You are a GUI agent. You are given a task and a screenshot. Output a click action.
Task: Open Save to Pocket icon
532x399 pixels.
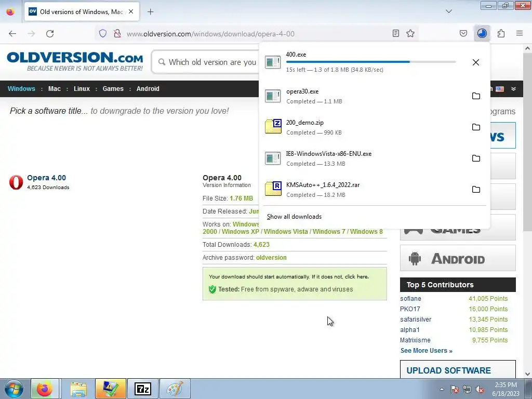pos(463,33)
